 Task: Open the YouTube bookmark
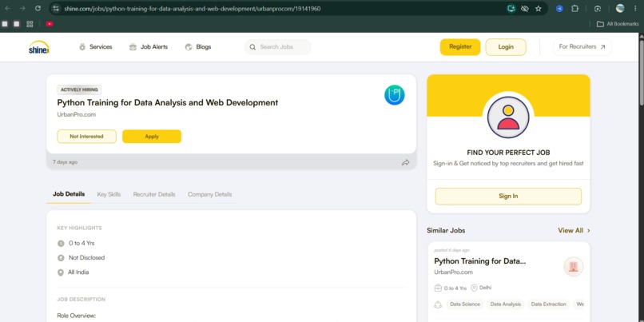(50, 24)
